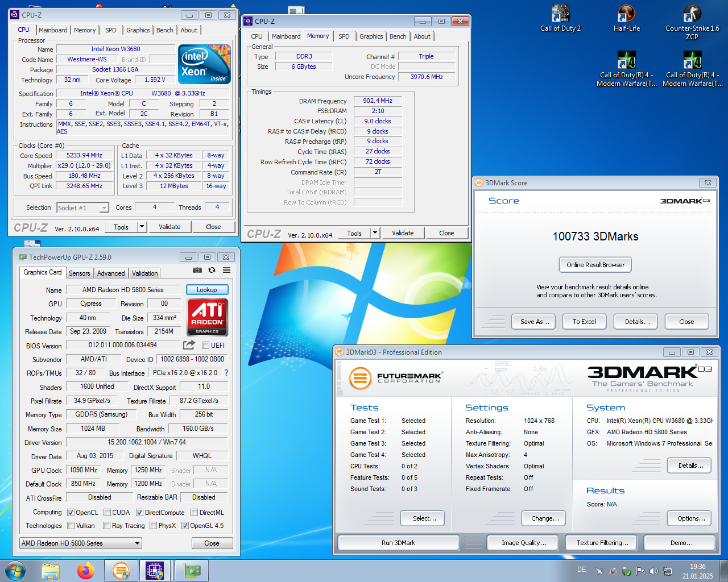Click the BIOS version share/export icon
The height and width of the screenshot is (582, 728).
(189, 345)
